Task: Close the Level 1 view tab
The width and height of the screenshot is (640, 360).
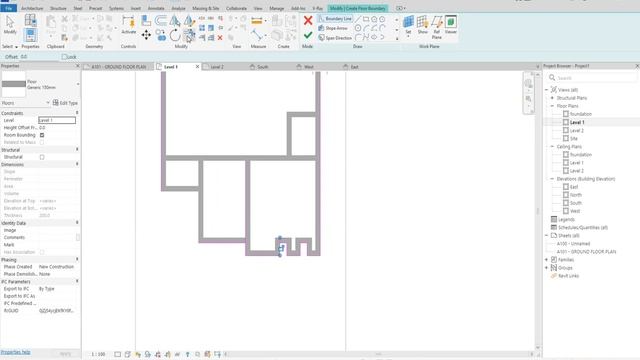Action: 198,67
